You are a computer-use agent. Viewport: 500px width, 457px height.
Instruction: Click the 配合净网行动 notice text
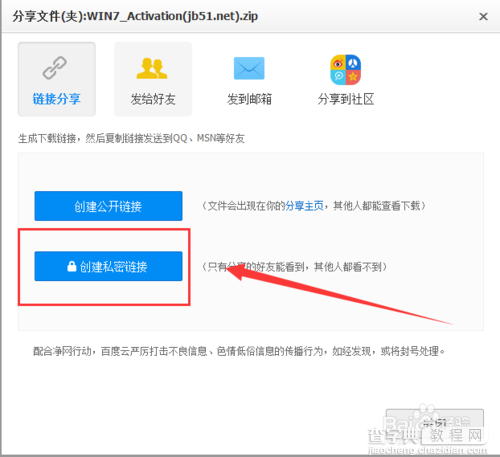(x=239, y=351)
